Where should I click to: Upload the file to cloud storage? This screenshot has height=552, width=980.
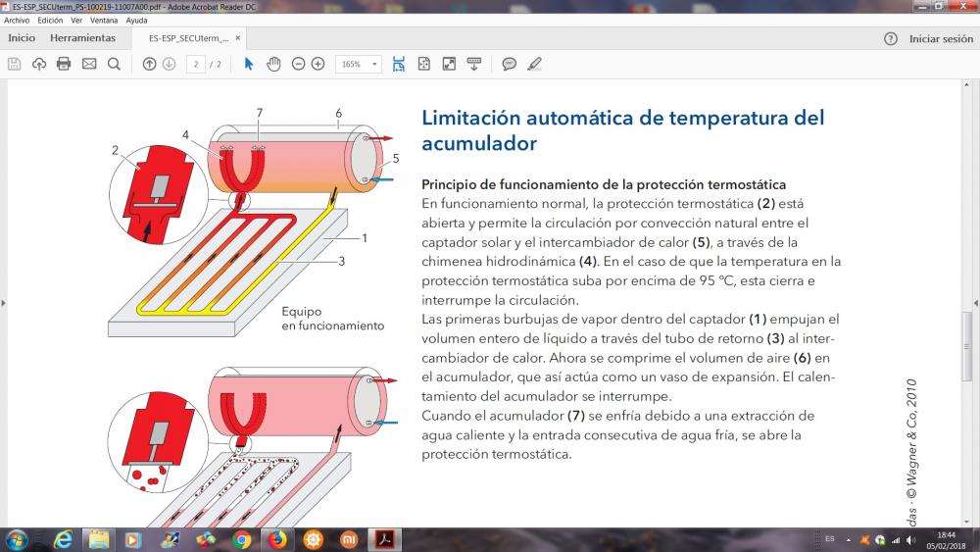[x=39, y=64]
